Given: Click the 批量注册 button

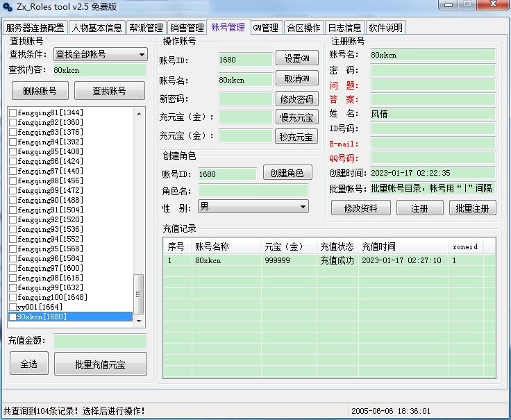Looking at the screenshot, I should tap(473, 208).
